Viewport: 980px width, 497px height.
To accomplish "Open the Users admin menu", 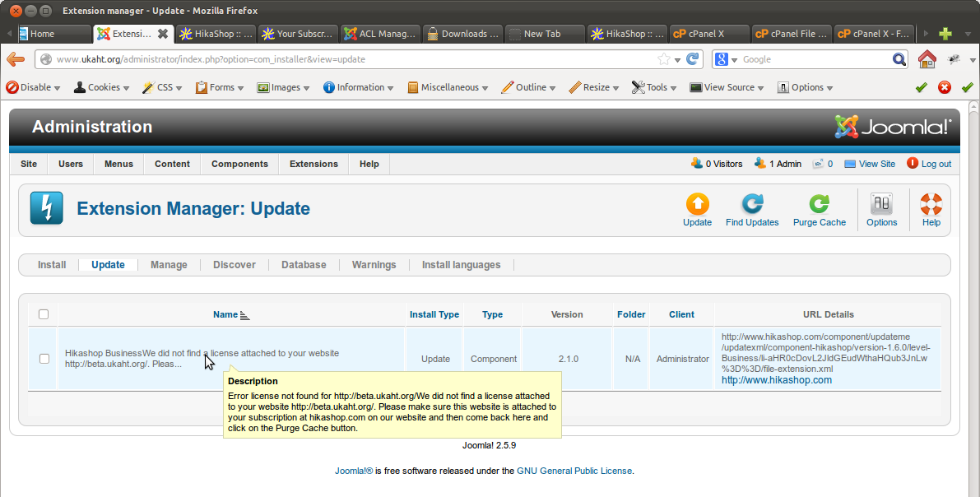I will coord(71,164).
